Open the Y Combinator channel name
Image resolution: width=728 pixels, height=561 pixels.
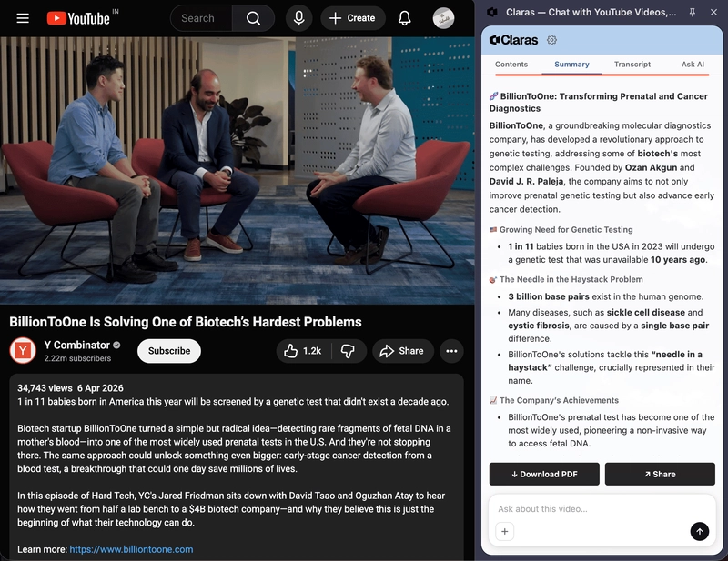pos(77,345)
